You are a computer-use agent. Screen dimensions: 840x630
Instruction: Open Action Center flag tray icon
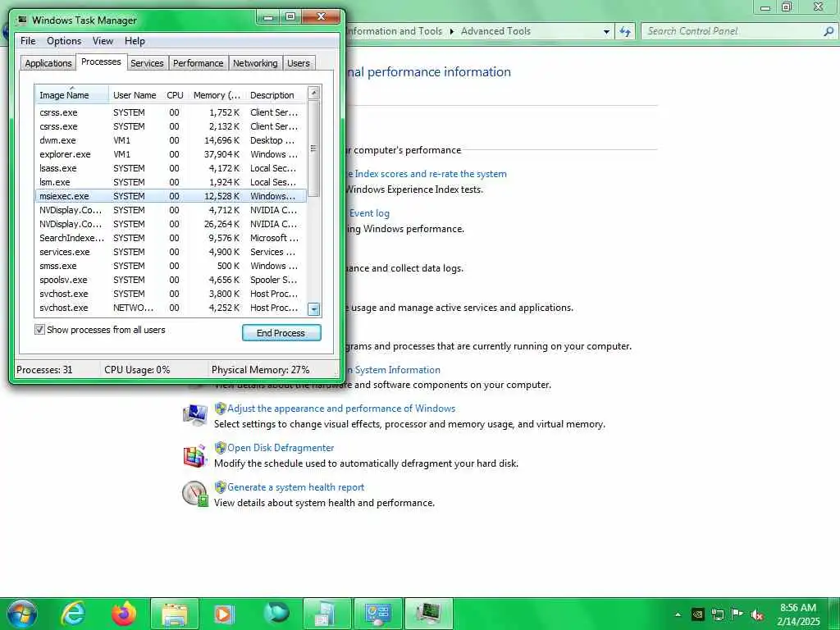pyautogui.click(x=737, y=614)
